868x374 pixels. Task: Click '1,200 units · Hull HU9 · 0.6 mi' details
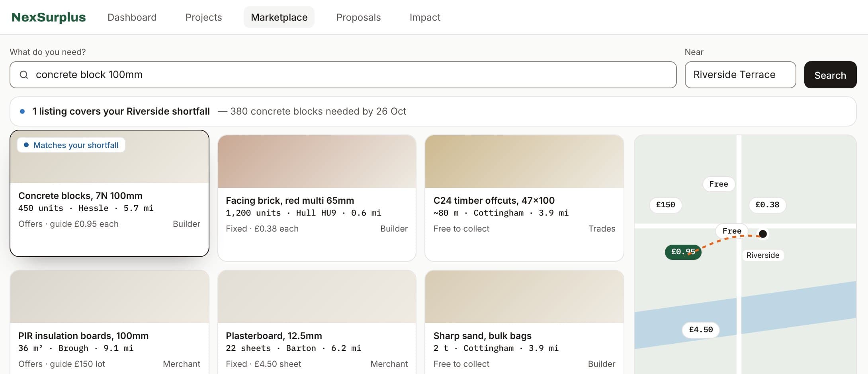pos(303,213)
